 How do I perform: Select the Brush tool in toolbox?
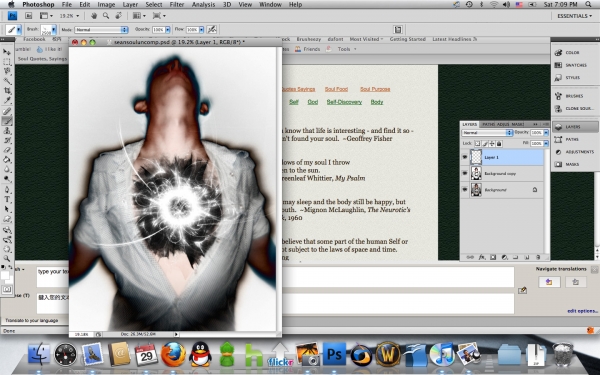[x=7, y=121]
